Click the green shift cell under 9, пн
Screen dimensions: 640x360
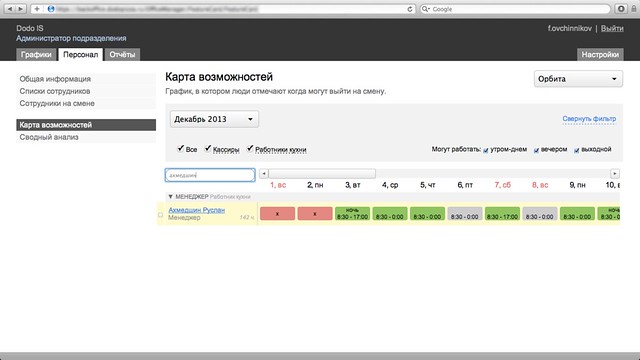point(577,213)
